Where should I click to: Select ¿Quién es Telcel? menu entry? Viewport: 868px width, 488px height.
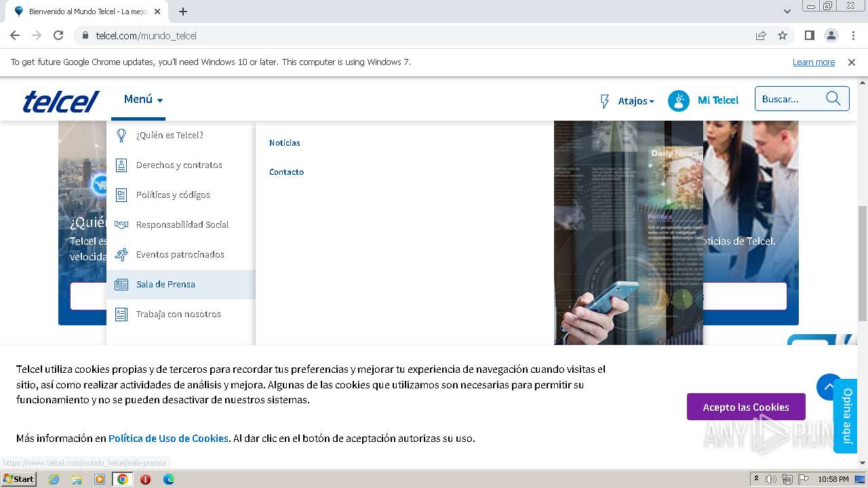(180, 135)
